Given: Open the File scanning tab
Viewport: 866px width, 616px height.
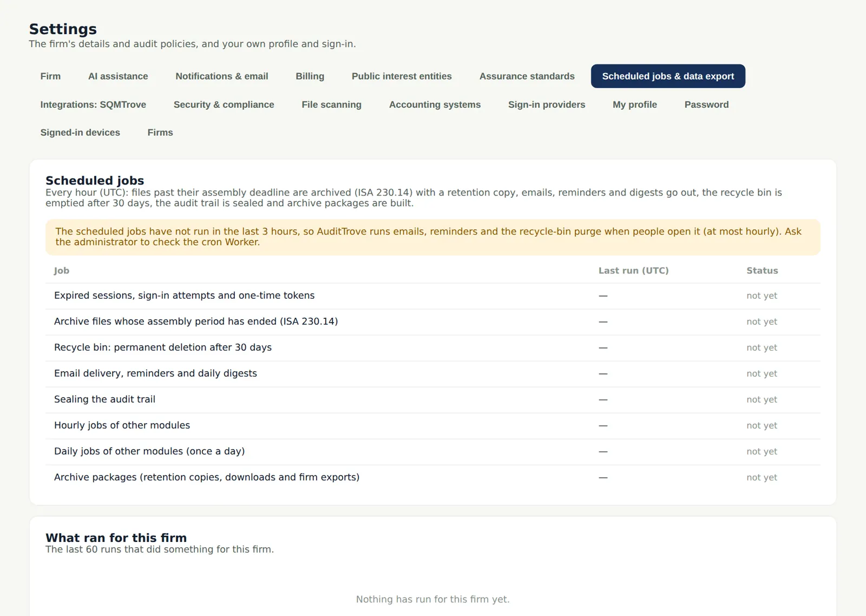Looking at the screenshot, I should coord(331,104).
